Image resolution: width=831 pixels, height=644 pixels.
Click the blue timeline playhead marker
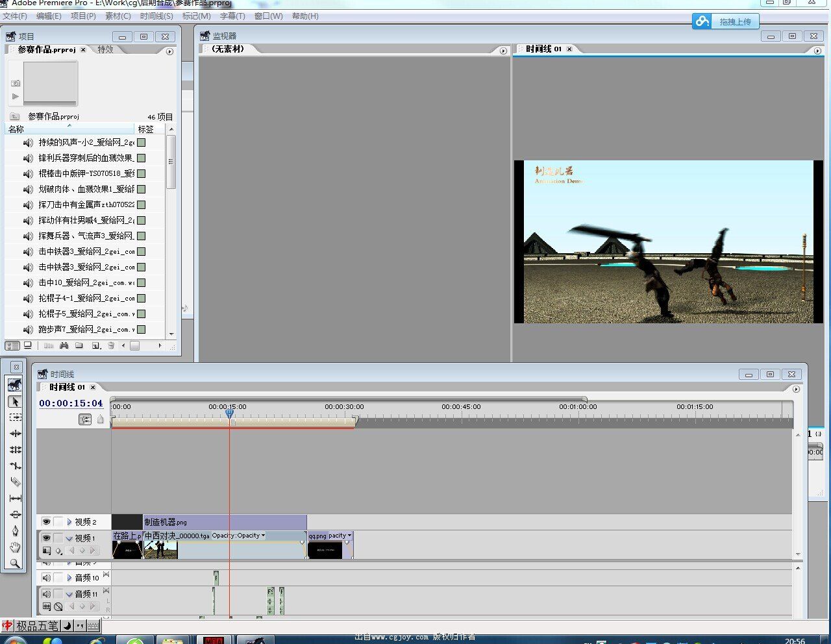click(x=229, y=414)
